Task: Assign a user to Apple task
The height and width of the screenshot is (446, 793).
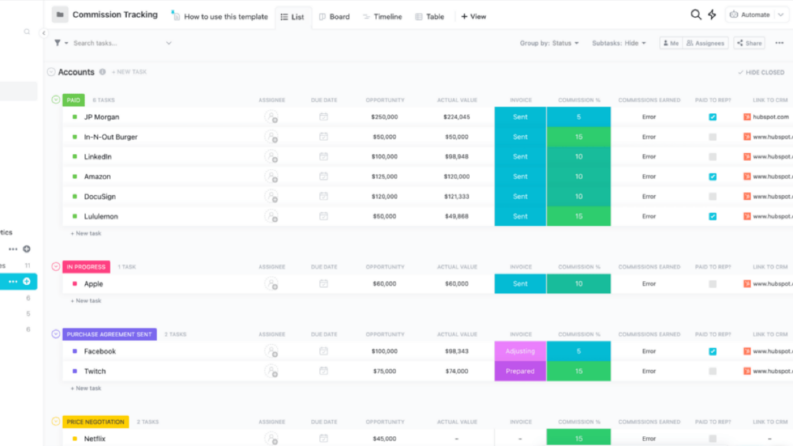Action: tap(272, 284)
